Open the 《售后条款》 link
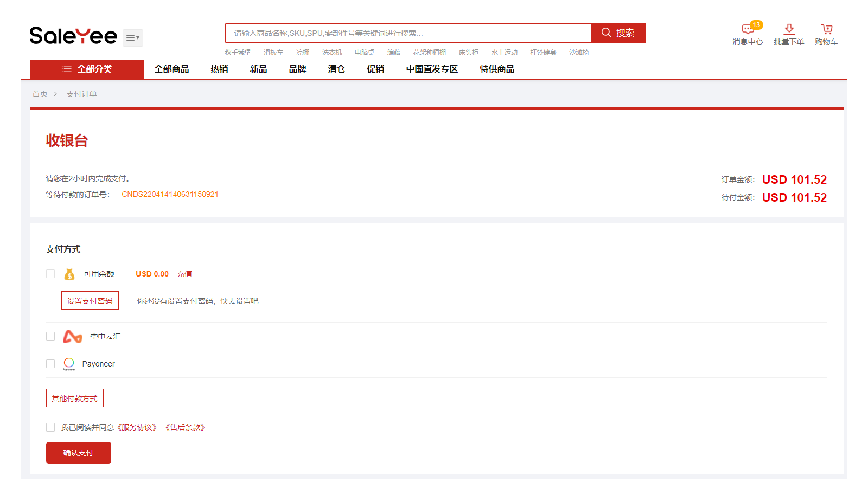Image resolution: width=868 pixels, height=488 pixels. click(185, 427)
